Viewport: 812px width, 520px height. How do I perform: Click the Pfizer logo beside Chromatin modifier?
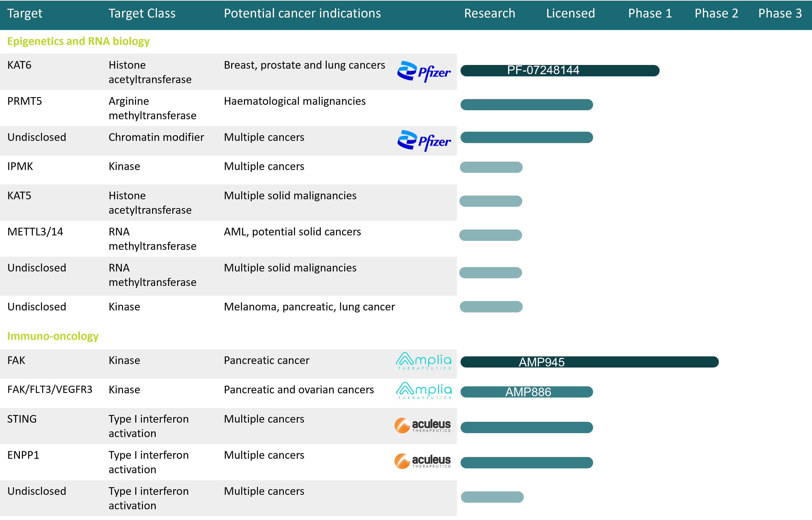[424, 140]
